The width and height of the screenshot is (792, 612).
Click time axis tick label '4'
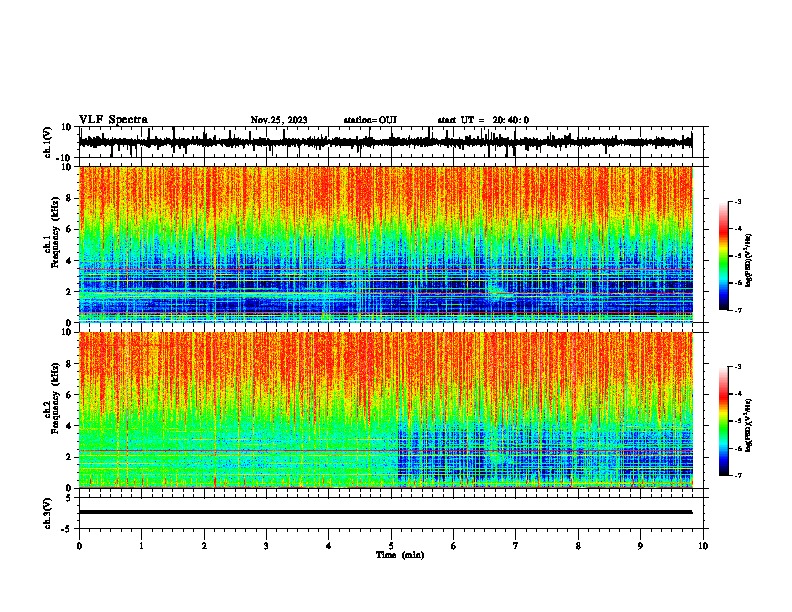coord(329,546)
